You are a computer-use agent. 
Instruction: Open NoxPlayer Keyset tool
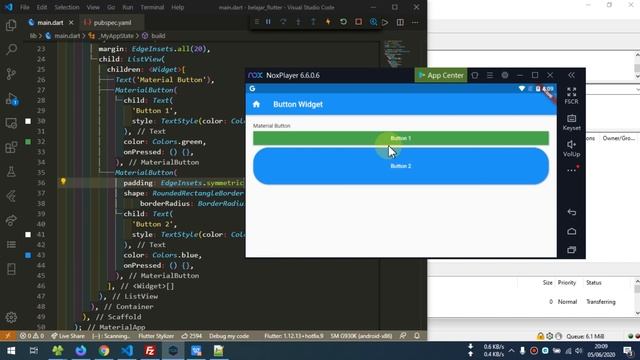(x=571, y=122)
